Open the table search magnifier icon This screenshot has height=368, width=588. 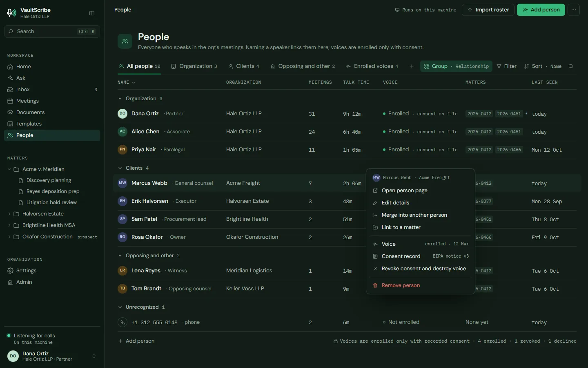(x=571, y=66)
